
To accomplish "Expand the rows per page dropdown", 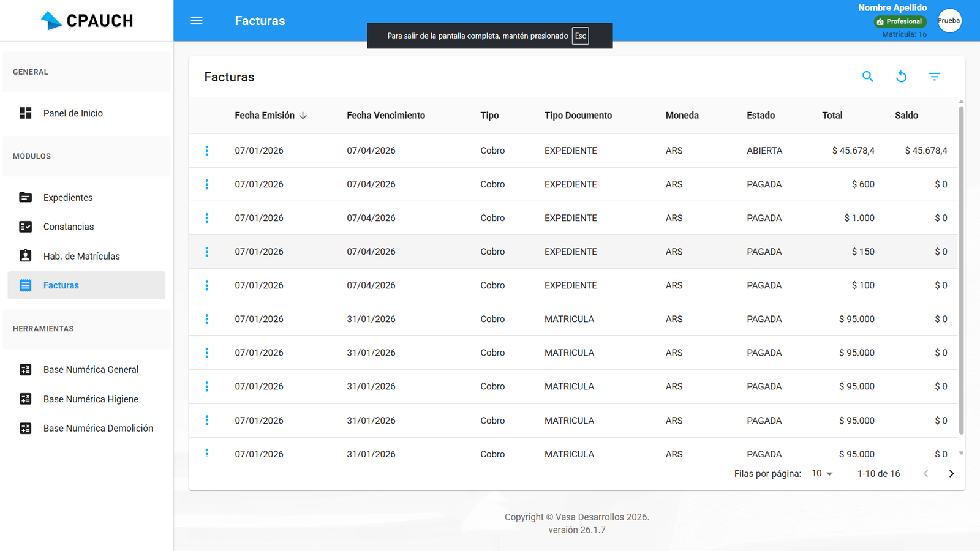I will coord(822,473).
